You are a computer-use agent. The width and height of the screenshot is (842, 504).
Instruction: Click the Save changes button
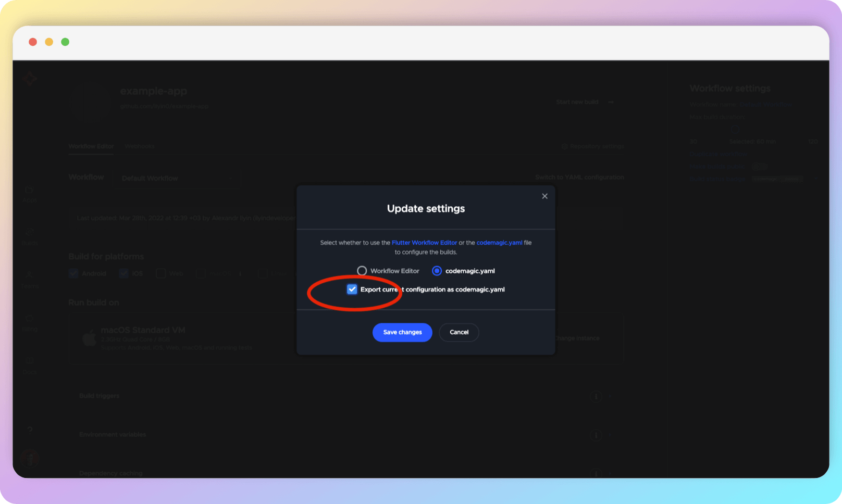pyautogui.click(x=402, y=332)
